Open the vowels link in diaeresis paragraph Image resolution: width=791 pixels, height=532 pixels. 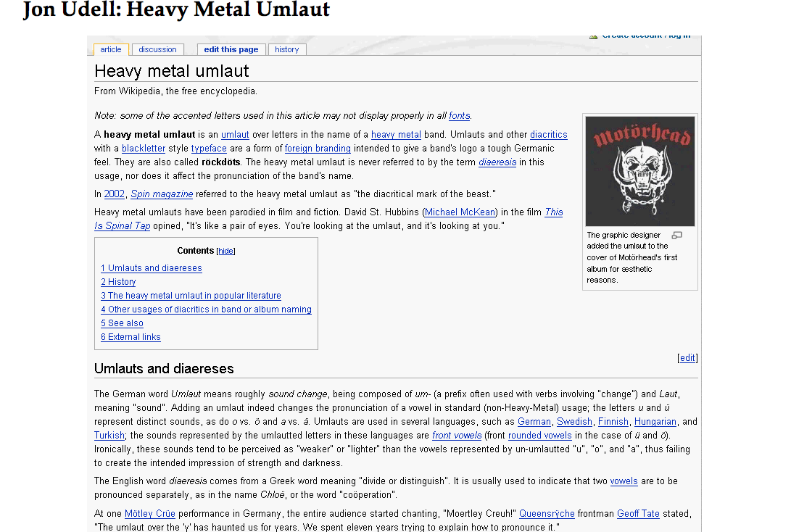coord(624,481)
